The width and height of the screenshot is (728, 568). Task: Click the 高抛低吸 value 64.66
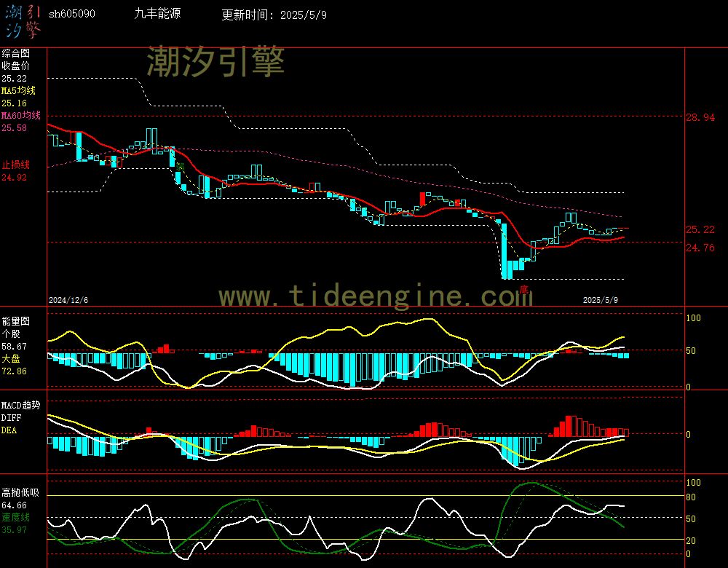click(15, 505)
